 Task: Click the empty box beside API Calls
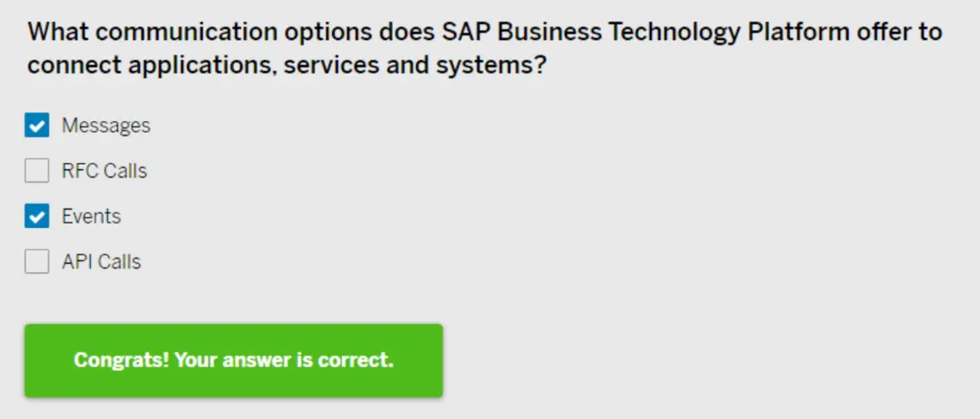click(x=37, y=261)
